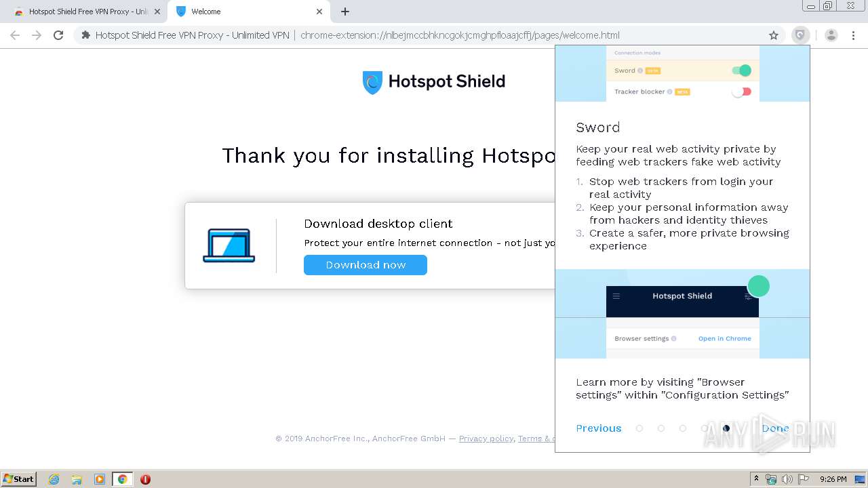This screenshot has height=488, width=868.
Task: Select the fifth active tutorial page dot
Action: (726, 428)
